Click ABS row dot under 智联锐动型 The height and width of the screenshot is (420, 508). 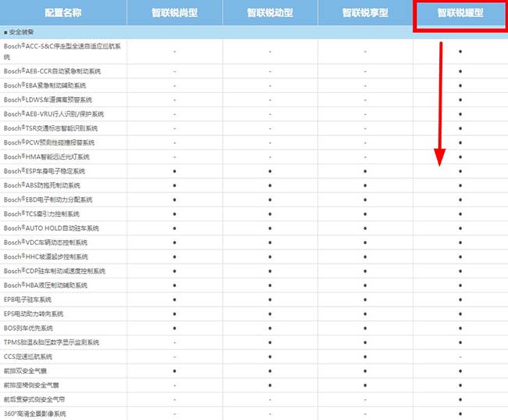click(270, 185)
